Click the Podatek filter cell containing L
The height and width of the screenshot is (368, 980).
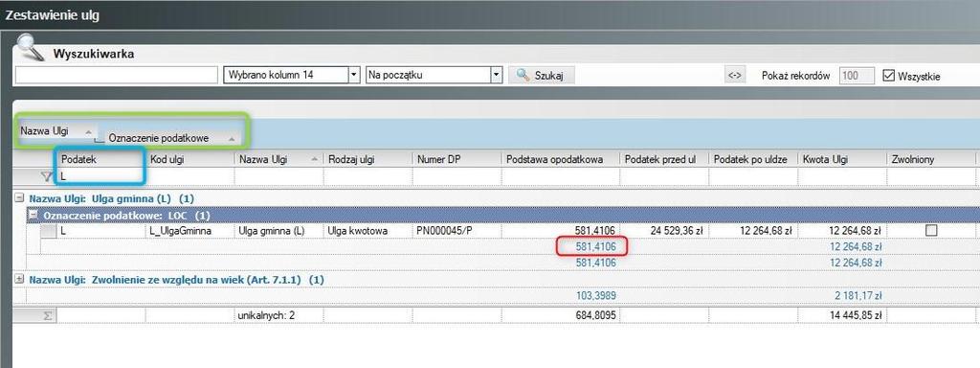pos(100,177)
